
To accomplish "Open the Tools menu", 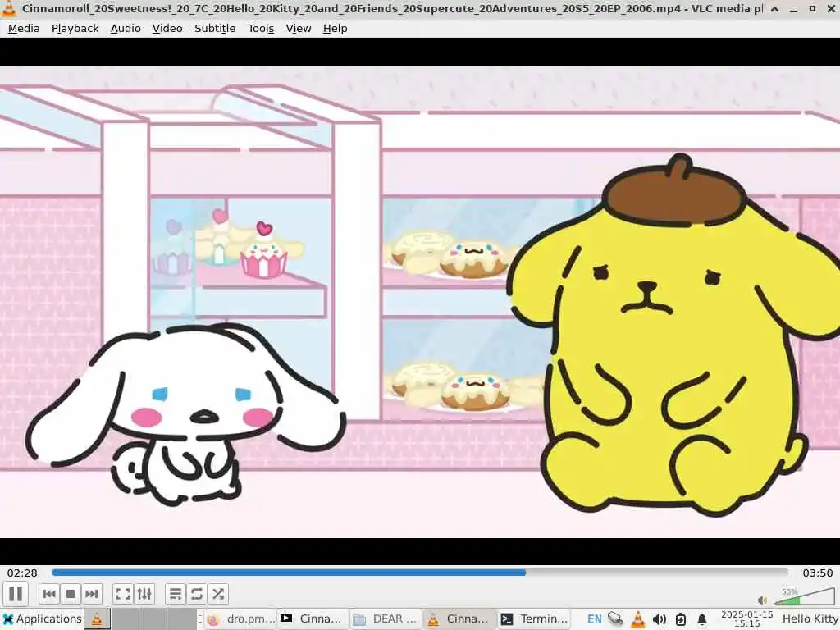I will (261, 29).
